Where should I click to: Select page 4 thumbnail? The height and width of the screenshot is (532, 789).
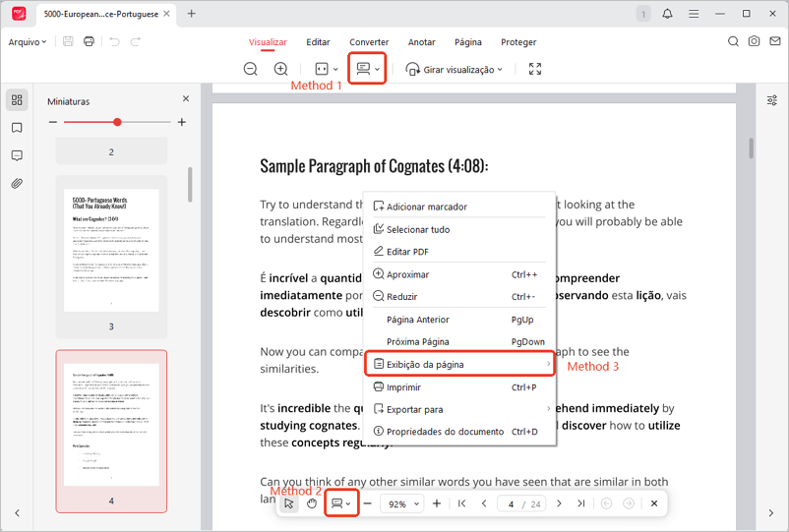click(x=111, y=431)
